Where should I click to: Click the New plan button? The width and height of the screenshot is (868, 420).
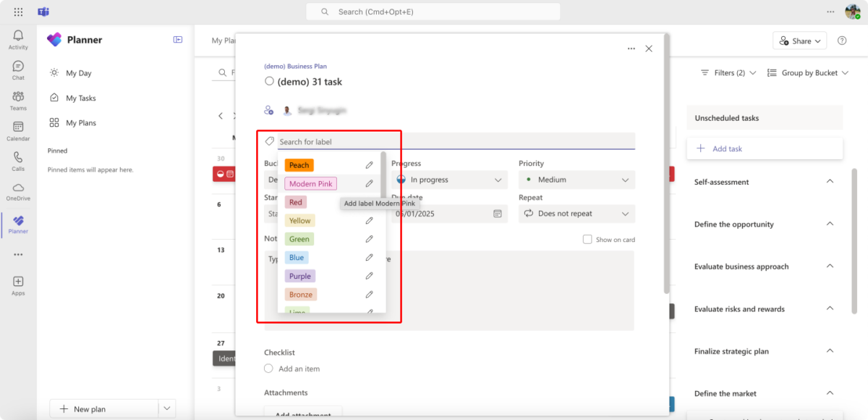pos(87,408)
